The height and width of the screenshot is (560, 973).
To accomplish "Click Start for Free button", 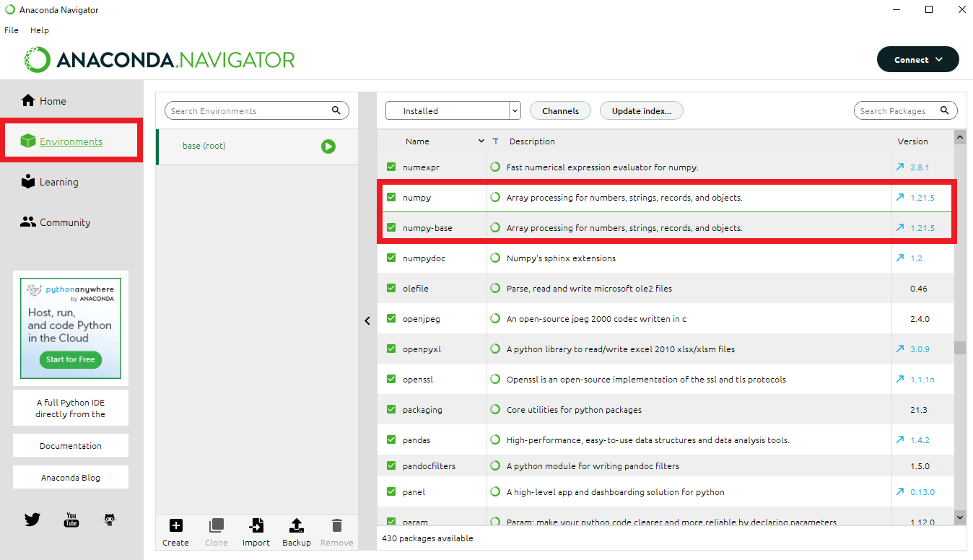I will tap(71, 359).
